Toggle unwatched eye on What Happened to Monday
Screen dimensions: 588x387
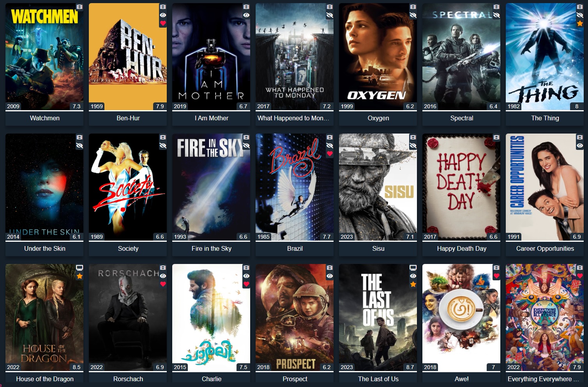click(330, 15)
